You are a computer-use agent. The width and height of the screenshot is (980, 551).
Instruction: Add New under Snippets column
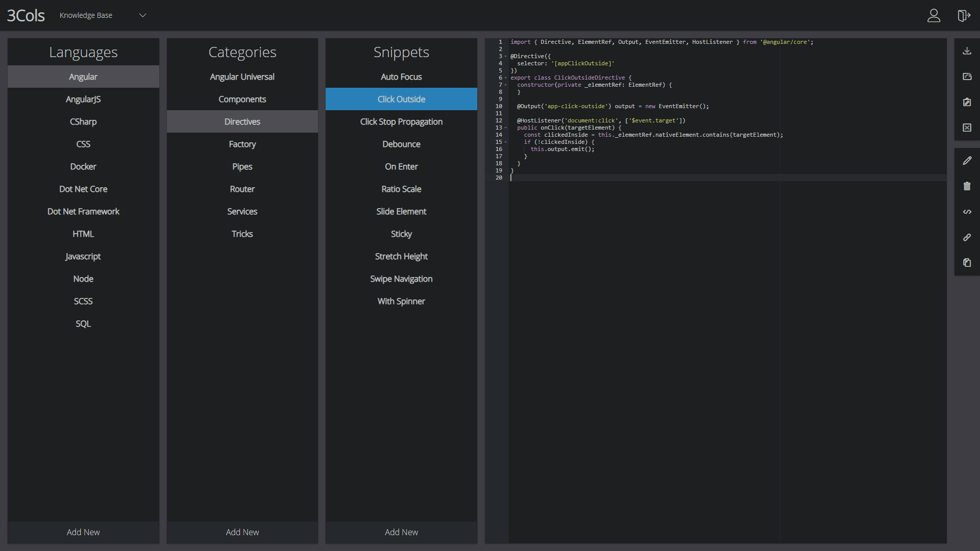[x=401, y=532]
